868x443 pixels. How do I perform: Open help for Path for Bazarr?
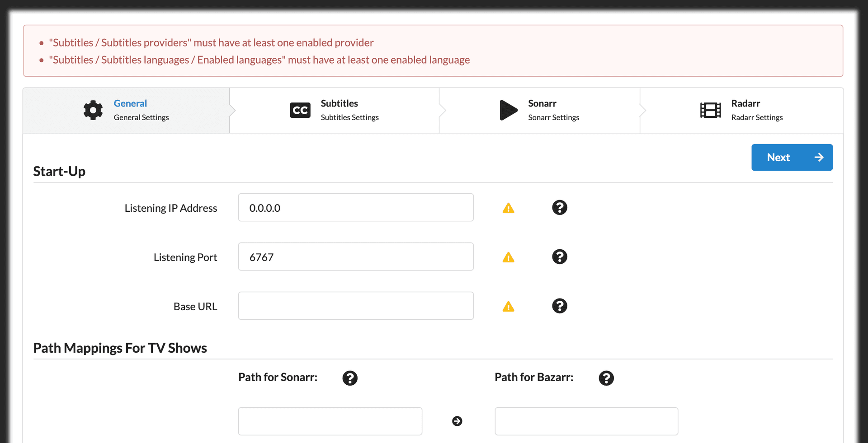607,378
